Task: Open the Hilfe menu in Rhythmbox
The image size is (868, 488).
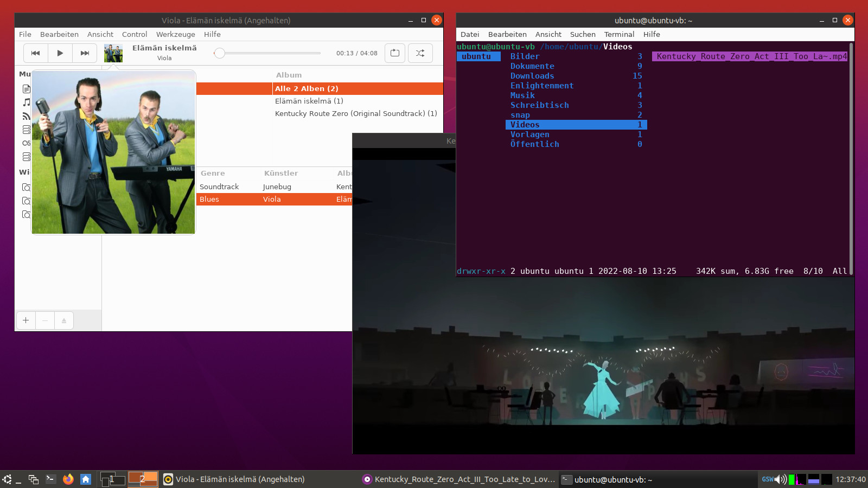Action: click(x=212, y=34)
